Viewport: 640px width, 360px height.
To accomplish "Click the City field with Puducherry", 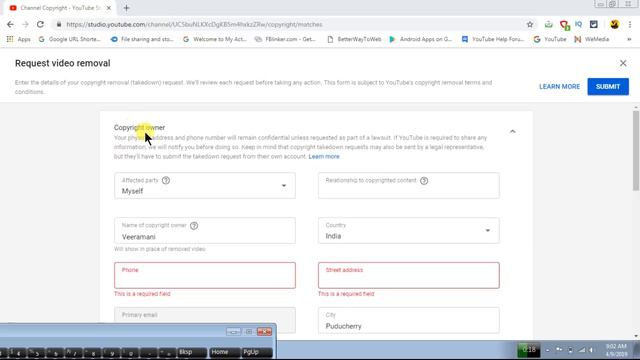I will coord(409,320).
